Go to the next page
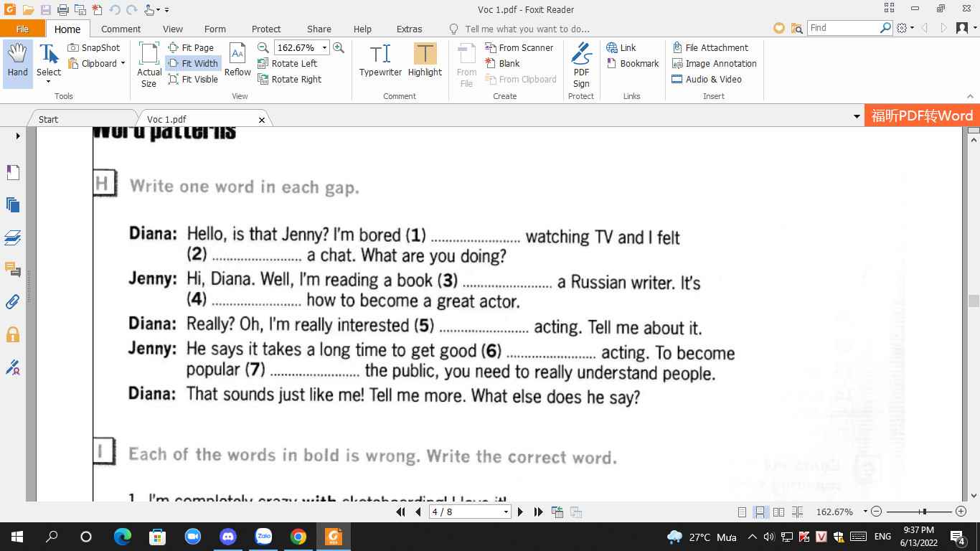This screenshot has height=551, width=980. [x=520, y=512]
